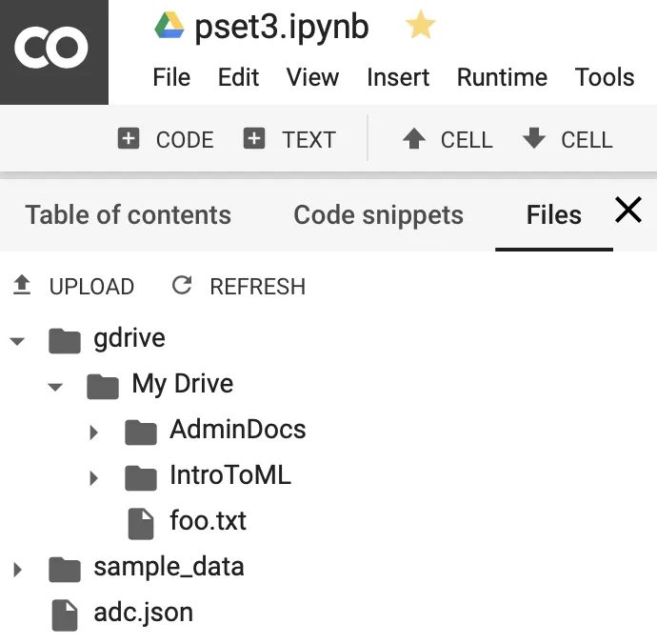Expand the AdminDocs folder
Viewport: 657px width, 644px height.
coord(93,432)
